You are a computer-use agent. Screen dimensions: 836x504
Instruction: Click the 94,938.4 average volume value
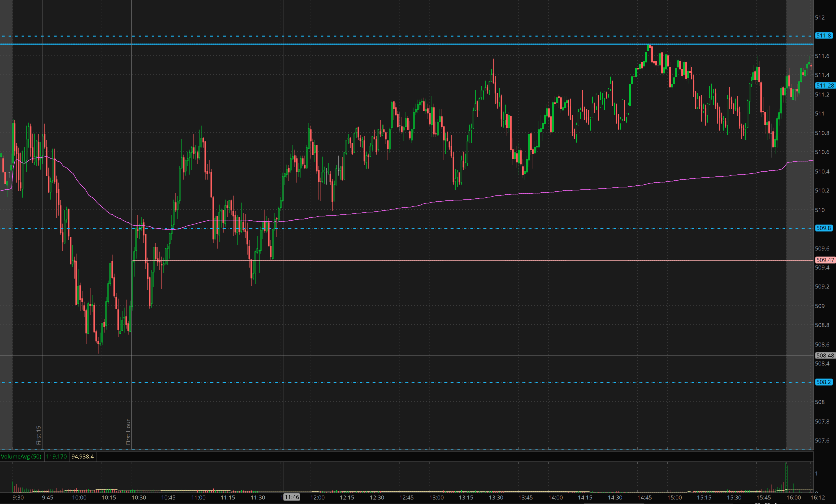(83, 456)
